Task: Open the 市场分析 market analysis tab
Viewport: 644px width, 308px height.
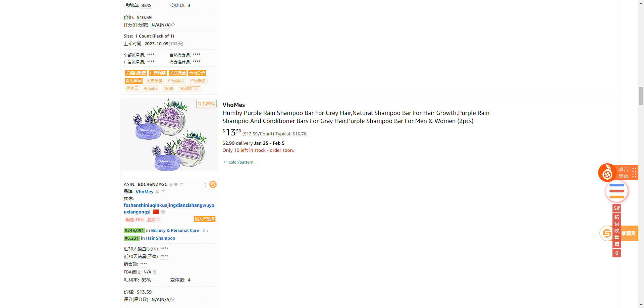Action: (197, 73)
